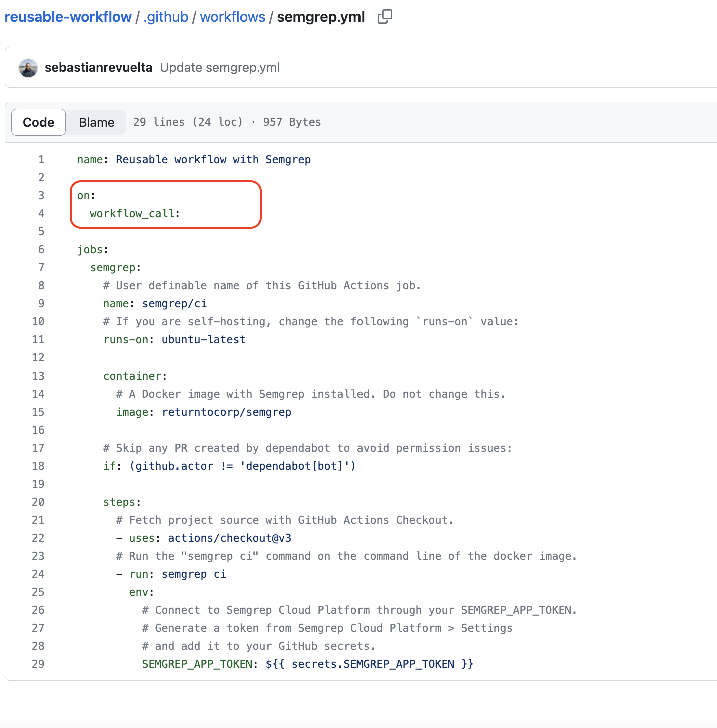Navigate to the .github folder breadcrumb
The width and height of the screenshot is (717, 728).
[x=166, y=17]
